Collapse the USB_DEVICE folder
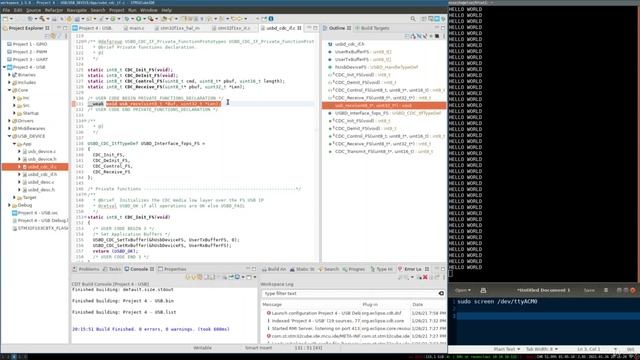Image resolution: width=640 pixels, height=360 pixels. 9,136
